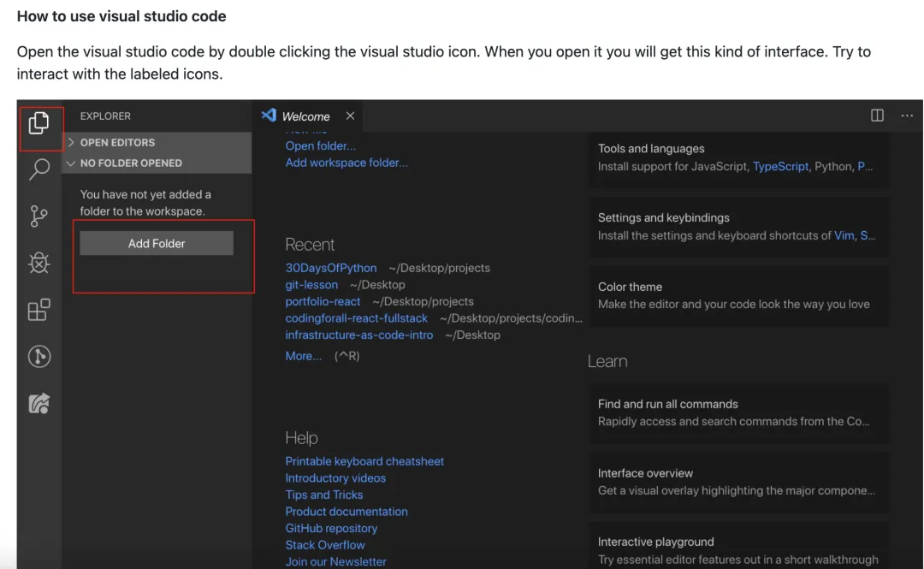Image resolution: width=924 pixels, height=569 pixels.
Task: Open the Explorer files icon in activity bar
Action: coord(38,122)
